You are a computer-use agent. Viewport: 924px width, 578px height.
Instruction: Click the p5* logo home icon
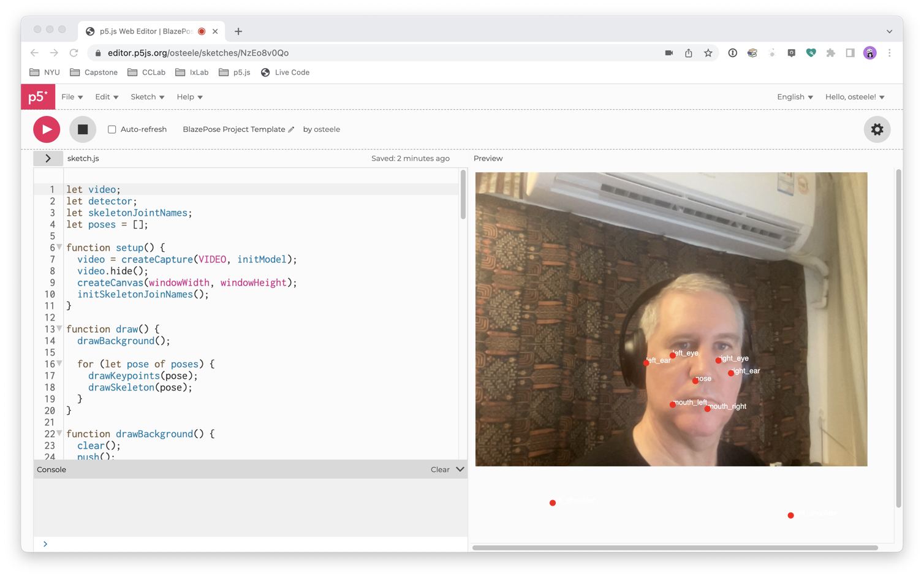38,97
